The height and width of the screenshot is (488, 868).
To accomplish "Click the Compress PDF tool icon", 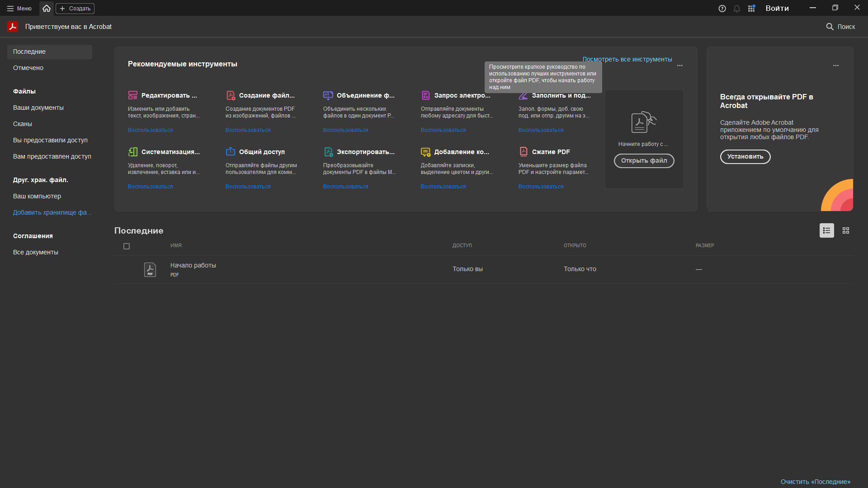I will click(524, 152).
